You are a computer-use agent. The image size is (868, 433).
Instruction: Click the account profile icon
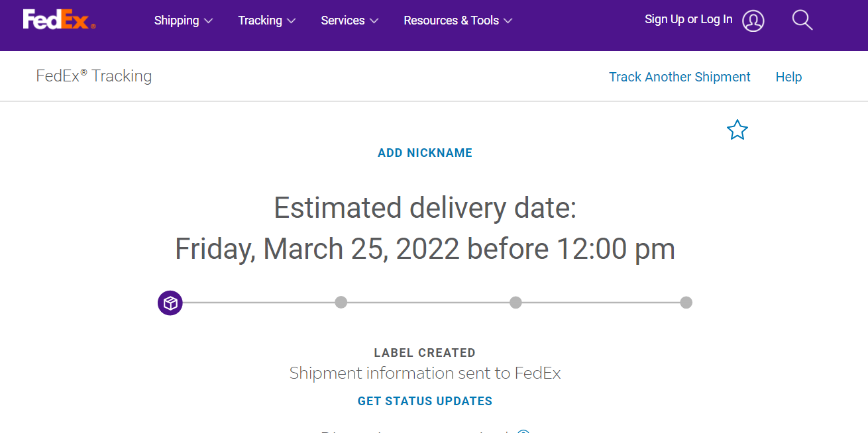coord(753,21)
